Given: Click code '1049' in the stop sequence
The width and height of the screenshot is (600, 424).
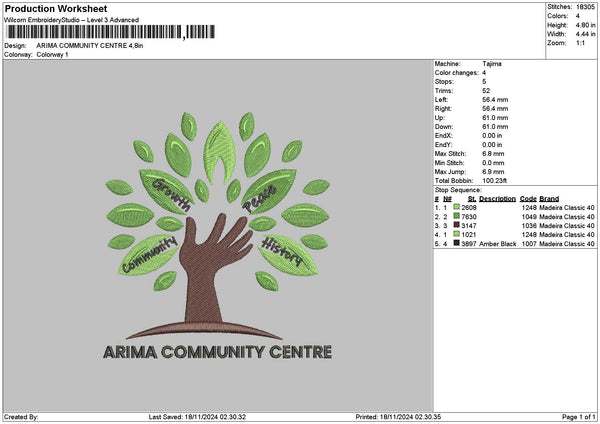Looking at the screenshot, I should [529, 217].
